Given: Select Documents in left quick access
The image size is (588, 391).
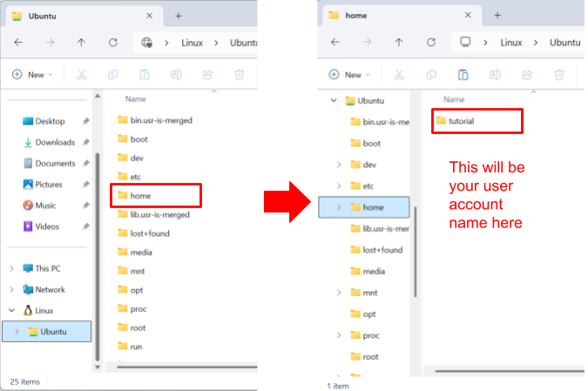Looking at the screenshot, I should (x=49, y=164).
